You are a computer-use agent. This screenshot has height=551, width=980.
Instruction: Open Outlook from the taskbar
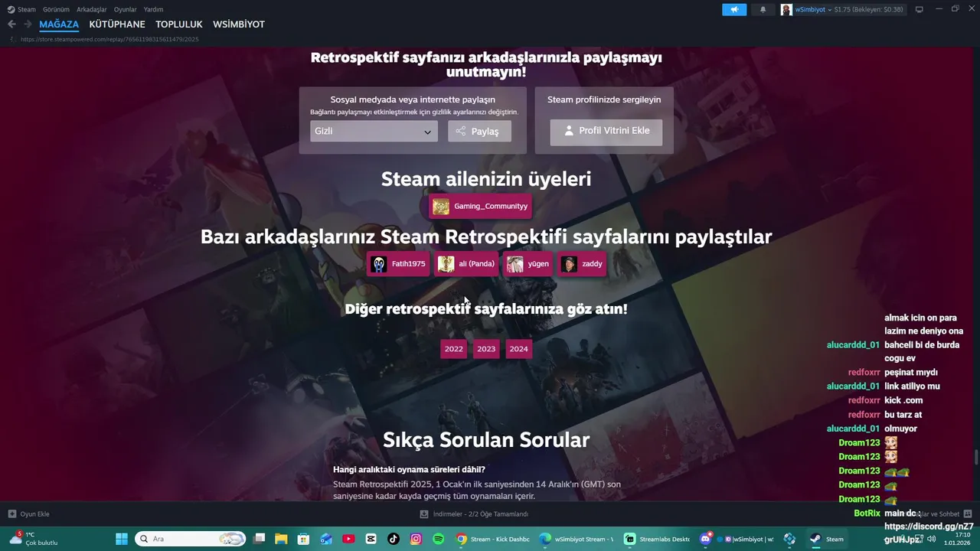(326, 539)
